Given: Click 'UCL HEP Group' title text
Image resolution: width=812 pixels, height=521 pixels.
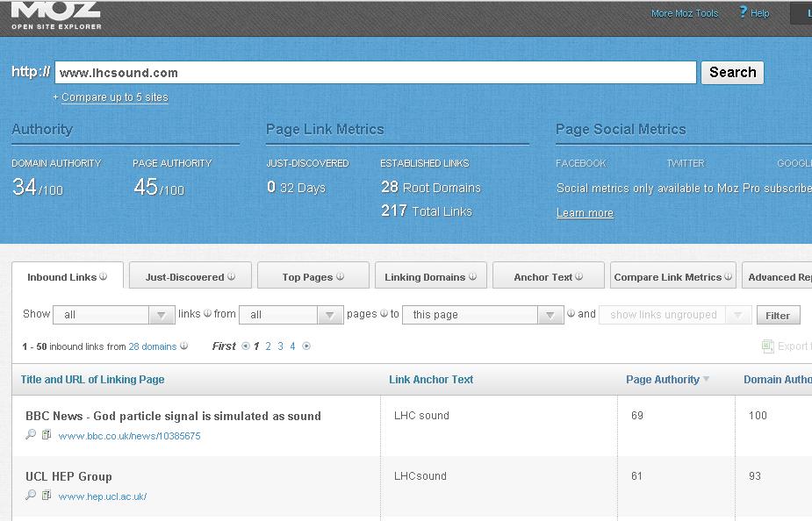Looking at the screenshot, I should [x=68, y=476].
